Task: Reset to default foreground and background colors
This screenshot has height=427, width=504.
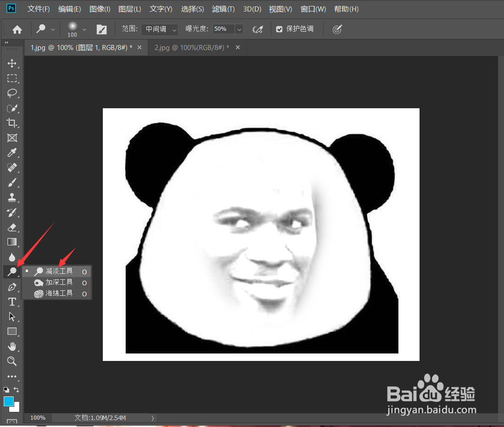Action: pos(6,390)
